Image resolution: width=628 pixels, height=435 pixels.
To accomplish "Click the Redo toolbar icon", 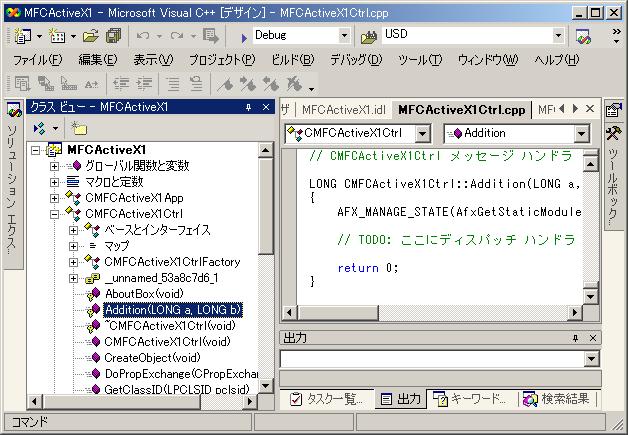I will [x=177, y=36].
